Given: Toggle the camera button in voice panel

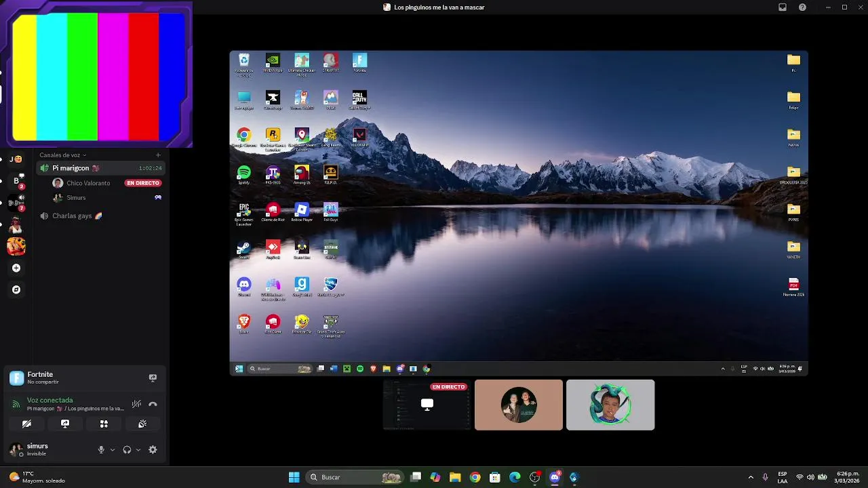Looking at the screenshot, I should (x=26, y=424).
